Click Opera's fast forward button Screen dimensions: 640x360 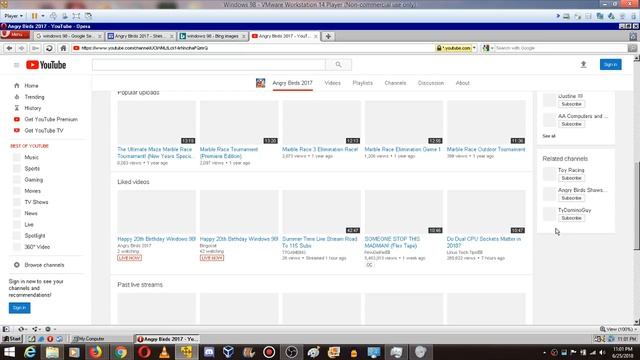point(35,48)
